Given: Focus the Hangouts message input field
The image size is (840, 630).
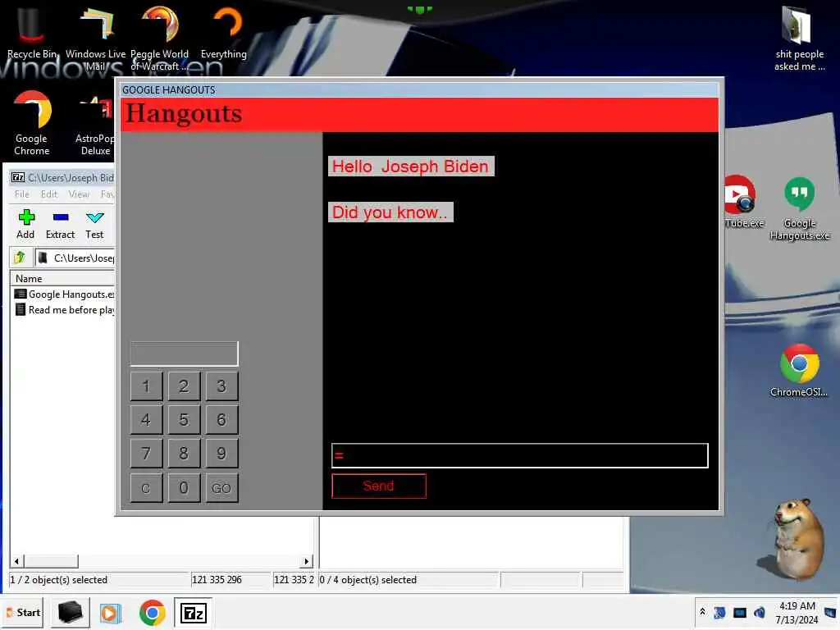Looking at the screenshot, I should [519, 455].
